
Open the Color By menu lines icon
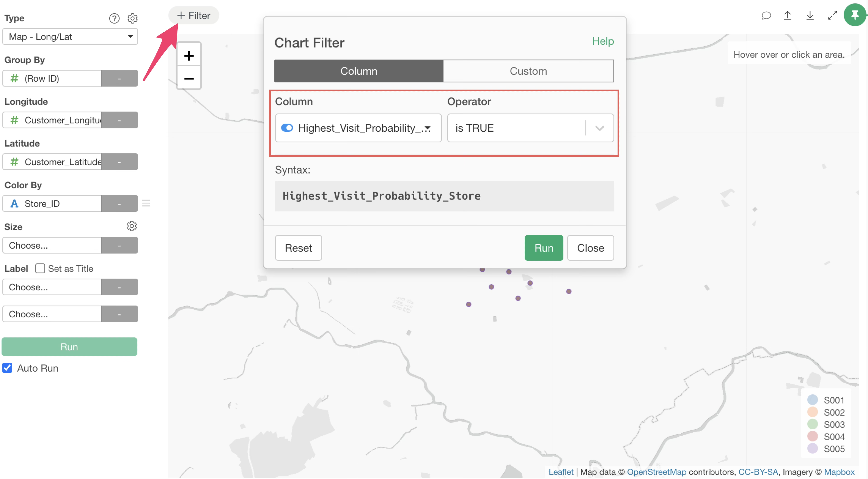click(146, 203)
